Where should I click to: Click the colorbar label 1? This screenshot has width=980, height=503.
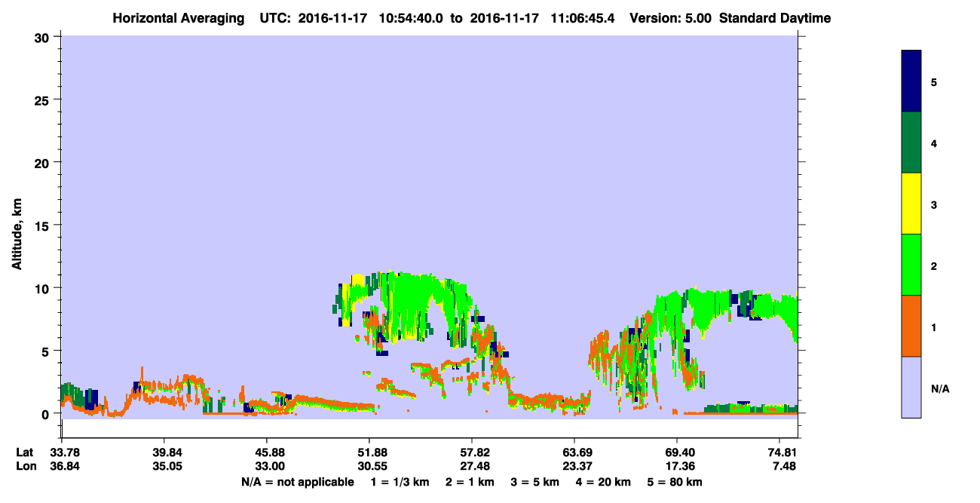[933, 327]
